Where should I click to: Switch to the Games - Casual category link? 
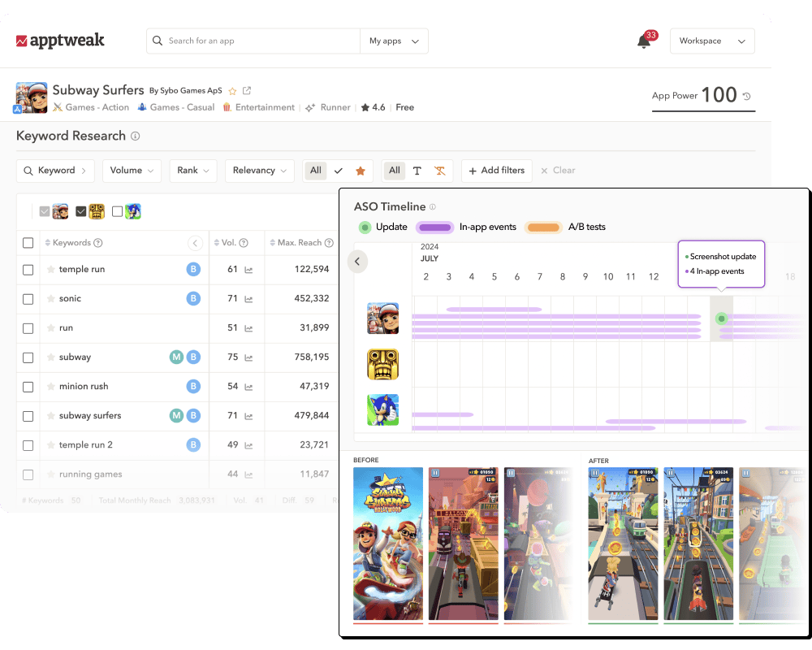183,106
